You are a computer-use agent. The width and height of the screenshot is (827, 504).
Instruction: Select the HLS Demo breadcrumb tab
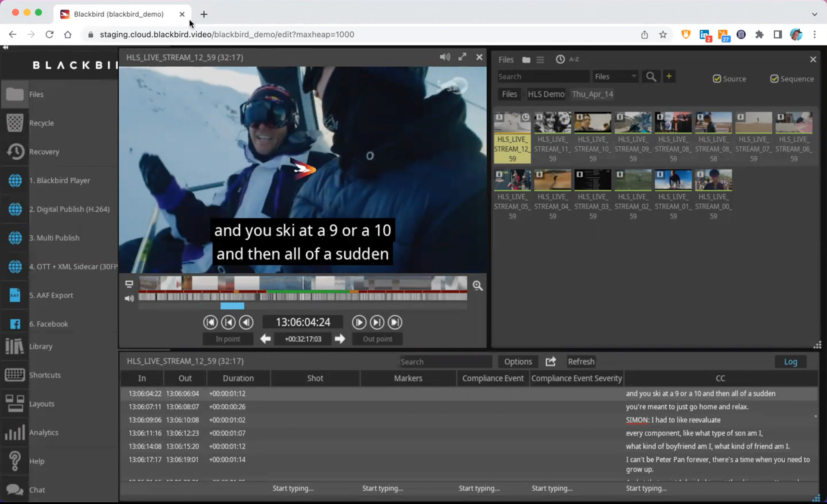click(x=546, y=94)
